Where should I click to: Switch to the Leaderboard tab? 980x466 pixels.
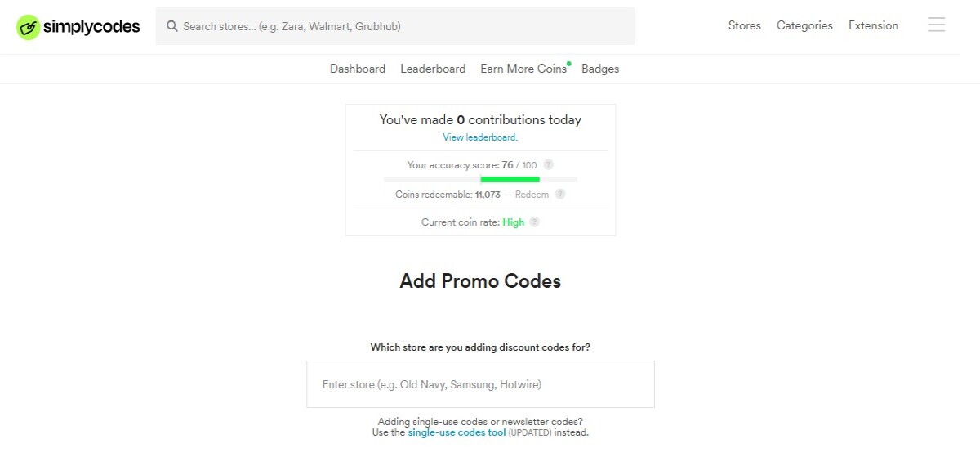pyautogui.click(x=433, y=69)
